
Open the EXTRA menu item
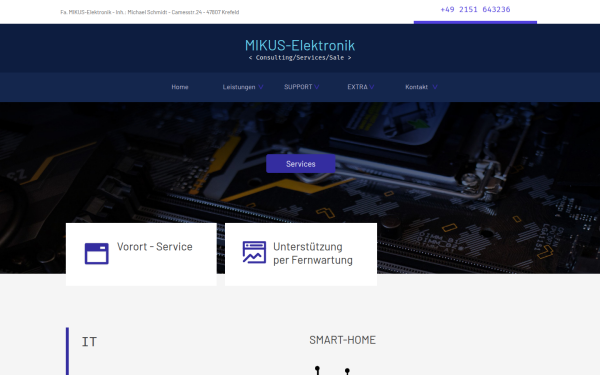(x=357, y=87)
